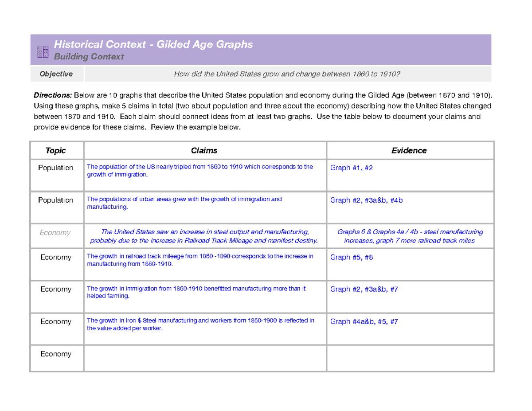Screen dimensions: 532x411
Task: Click the claim about growth in railroad track mileage
Action: (x=200, y=260)
